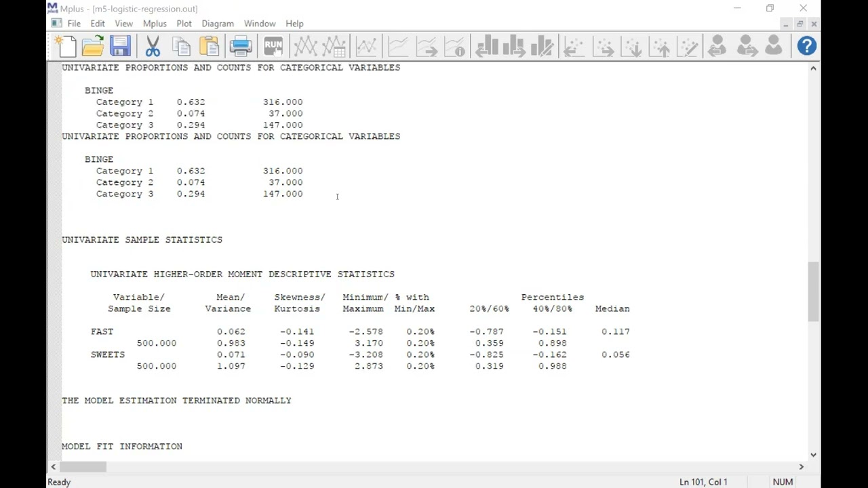
Task: Click the bar chart icon with the left-right arrow
Action: point(486,46)
